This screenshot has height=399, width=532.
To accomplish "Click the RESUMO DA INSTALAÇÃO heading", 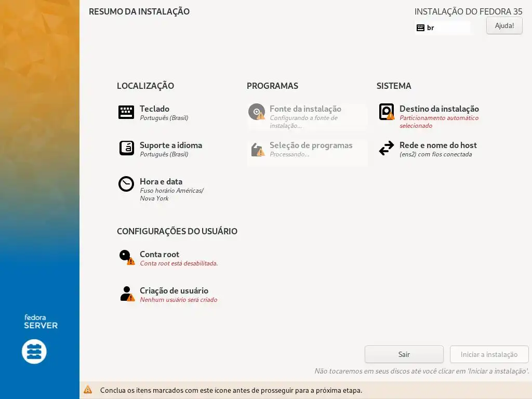I will pyautogui.click(x=139, y=11).
